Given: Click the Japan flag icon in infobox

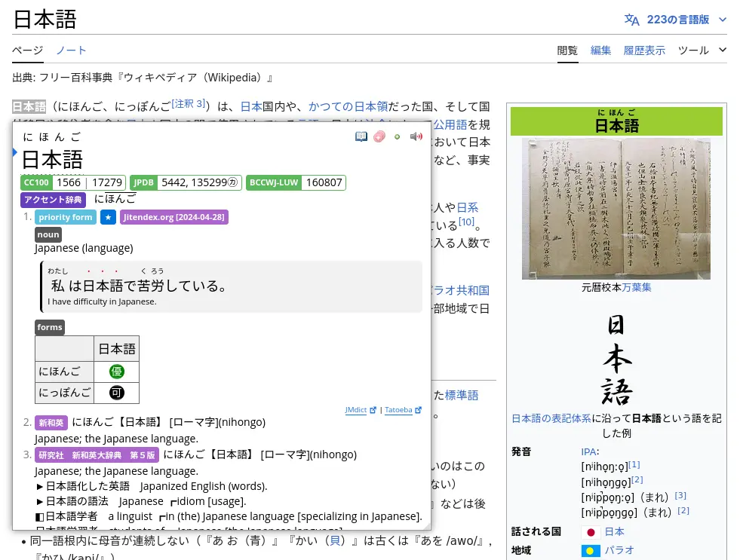Looking at the screenshot, I should (x=591, y=532).
